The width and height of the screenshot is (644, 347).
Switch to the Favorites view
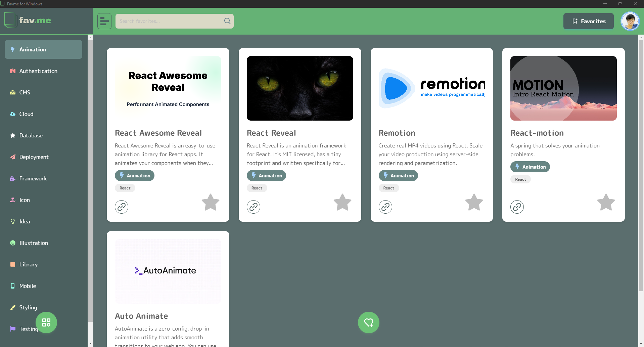coord(588,21)
